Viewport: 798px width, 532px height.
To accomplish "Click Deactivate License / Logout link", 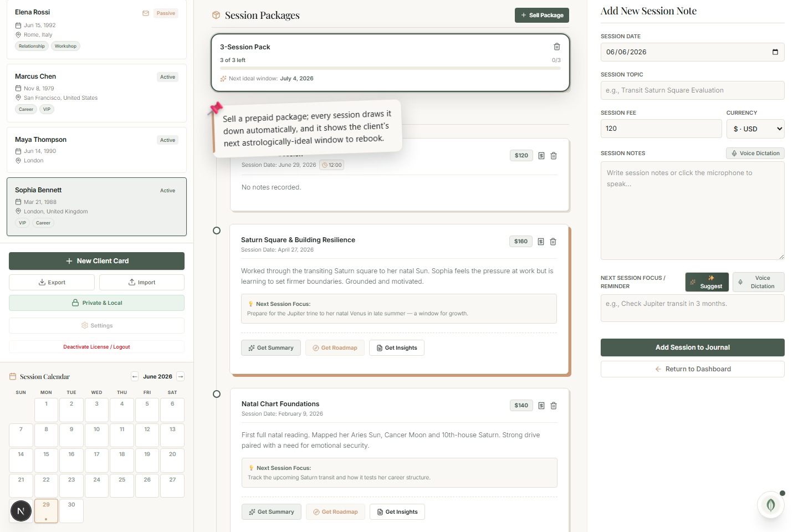I will 96,347.
